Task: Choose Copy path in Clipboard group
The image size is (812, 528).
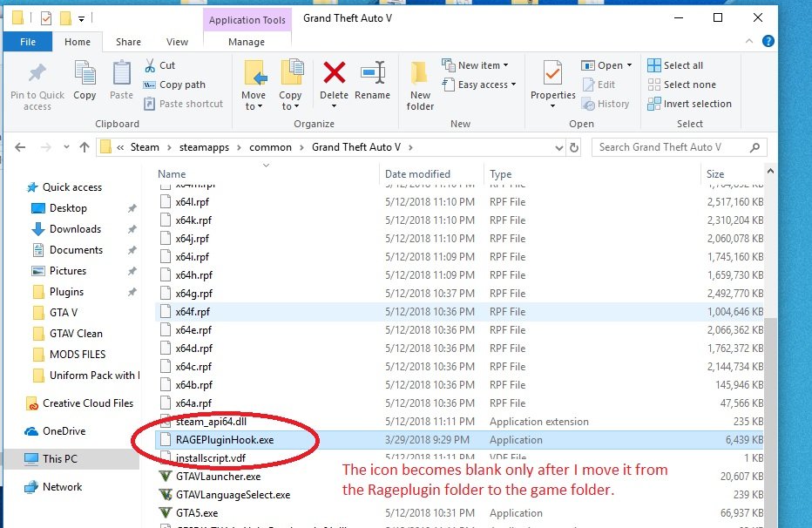Action: pos(174,85)
